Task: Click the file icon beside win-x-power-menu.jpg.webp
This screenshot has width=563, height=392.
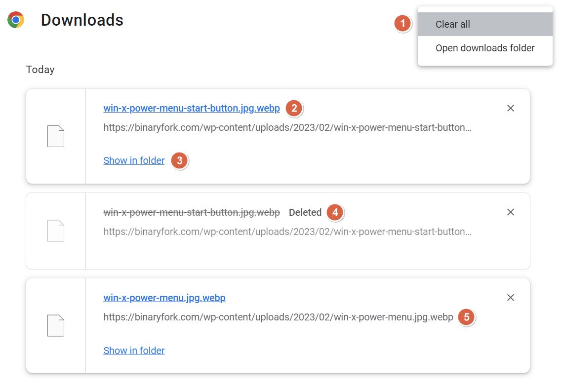Action: (55, 325)
